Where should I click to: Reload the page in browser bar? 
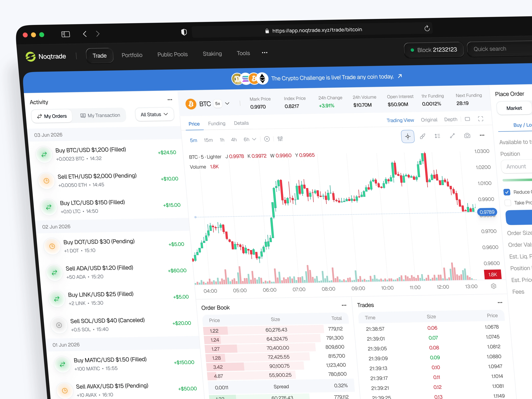pos(427,28)
